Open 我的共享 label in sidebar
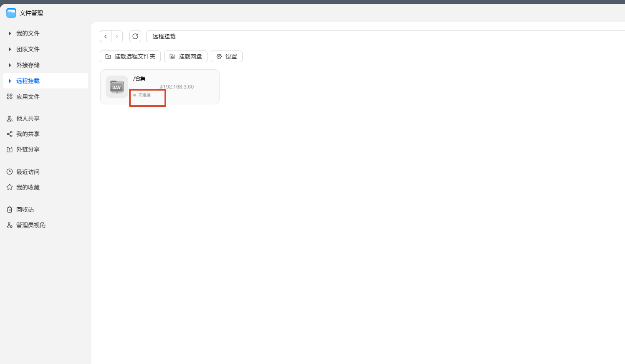The height and width of the screenshot is (364, 625). (28, 134)
